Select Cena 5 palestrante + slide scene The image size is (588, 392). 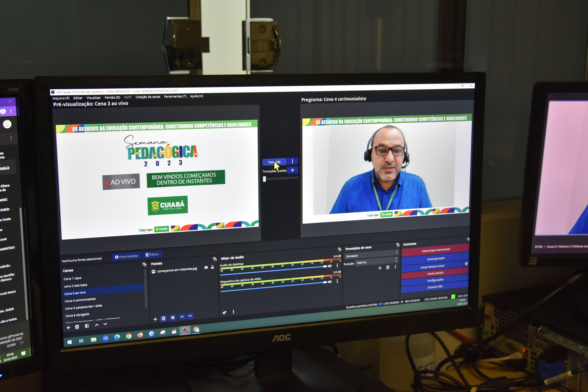pos(83,307)
